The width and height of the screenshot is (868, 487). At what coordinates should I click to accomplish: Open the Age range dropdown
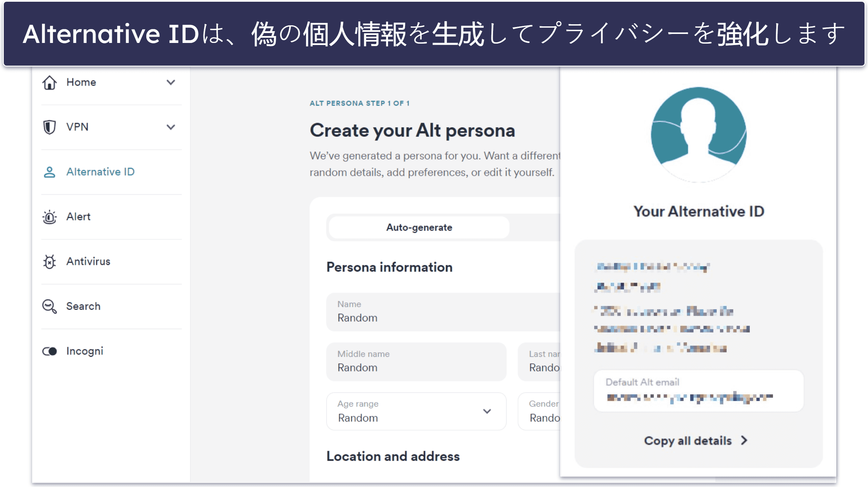[416, 411]
